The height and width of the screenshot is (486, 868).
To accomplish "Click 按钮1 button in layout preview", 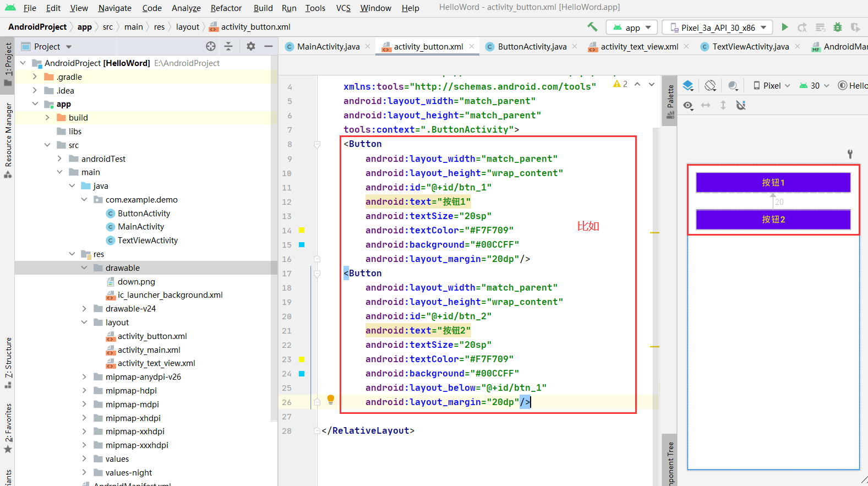I will click(x=773, y=183).
